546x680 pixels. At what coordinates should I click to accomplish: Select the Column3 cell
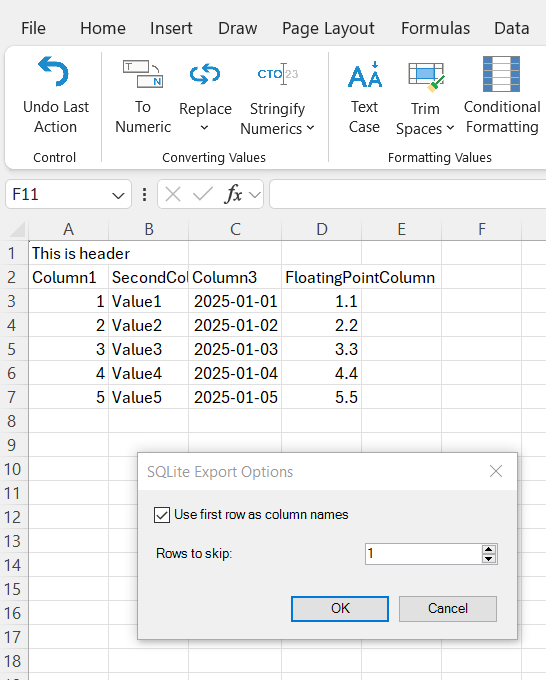235,278
